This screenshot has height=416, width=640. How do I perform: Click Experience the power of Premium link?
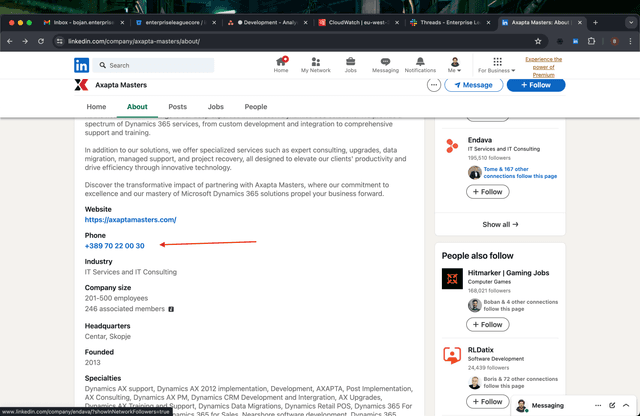(544, 67)
